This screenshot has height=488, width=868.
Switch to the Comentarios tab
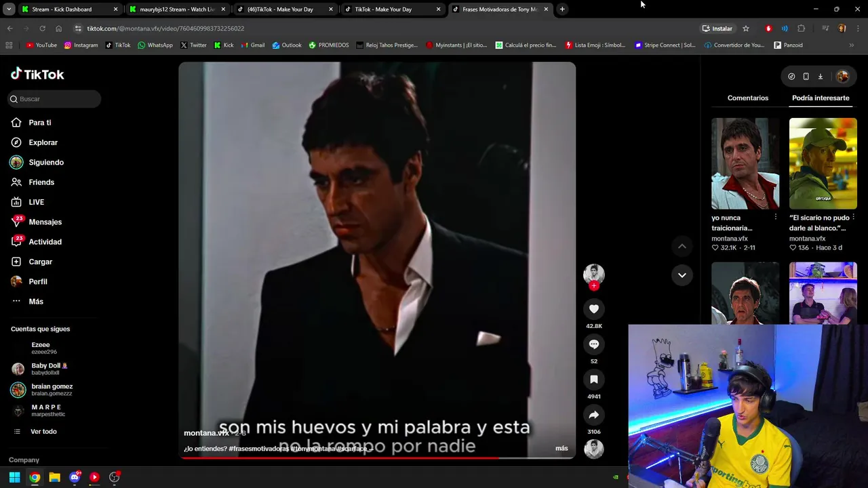pos(748,98)
